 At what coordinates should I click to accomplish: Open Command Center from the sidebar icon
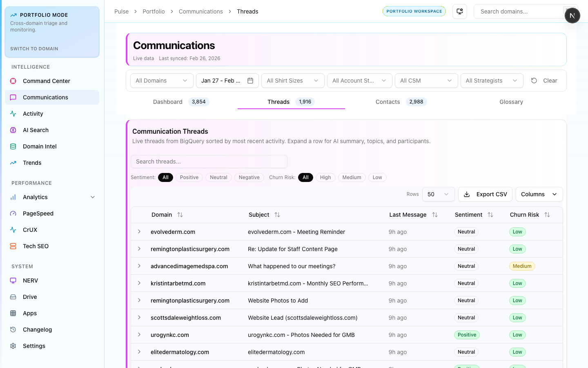pos(13,81)
